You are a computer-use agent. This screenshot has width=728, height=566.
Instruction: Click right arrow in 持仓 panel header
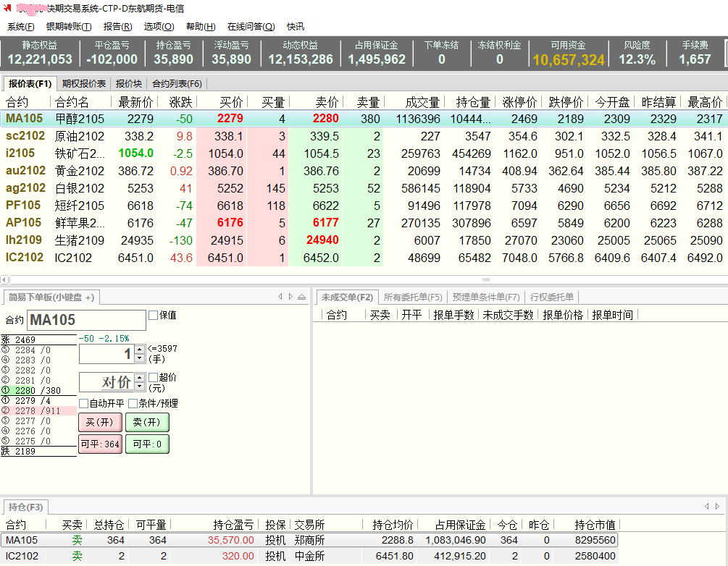[717, 507]
